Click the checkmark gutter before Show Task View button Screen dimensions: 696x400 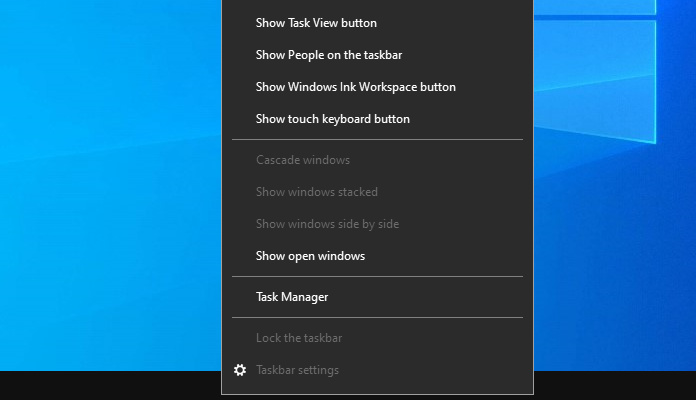pos(240,23)
